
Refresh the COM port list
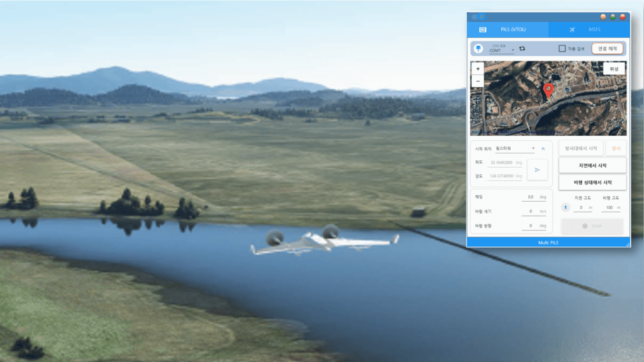click(x=522, y=48)
